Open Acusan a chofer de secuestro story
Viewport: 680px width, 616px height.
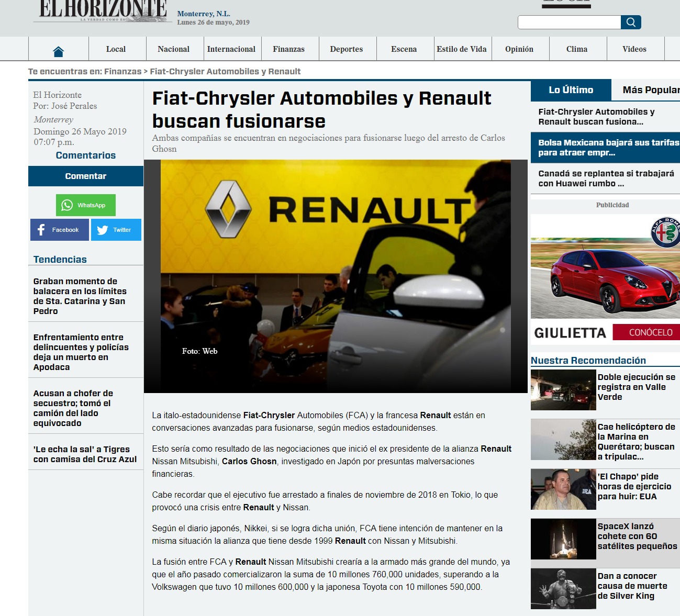tap(73, 408)
